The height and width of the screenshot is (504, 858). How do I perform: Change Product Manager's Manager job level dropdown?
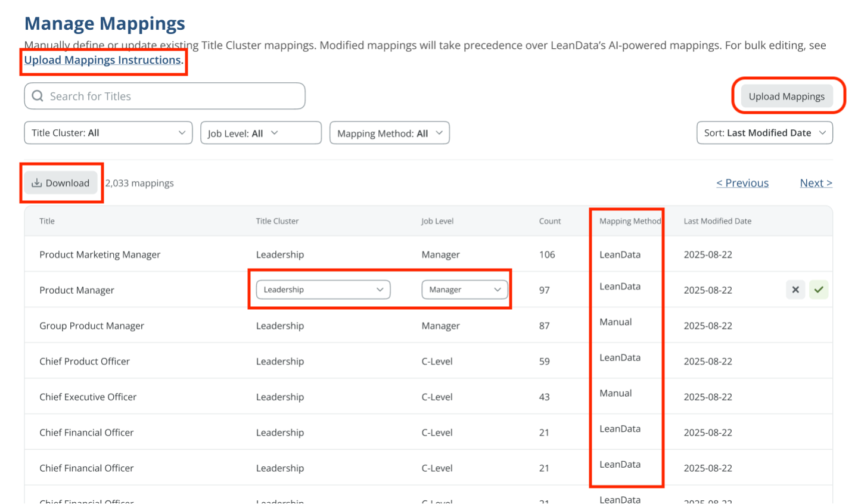[x=465, y=290]
